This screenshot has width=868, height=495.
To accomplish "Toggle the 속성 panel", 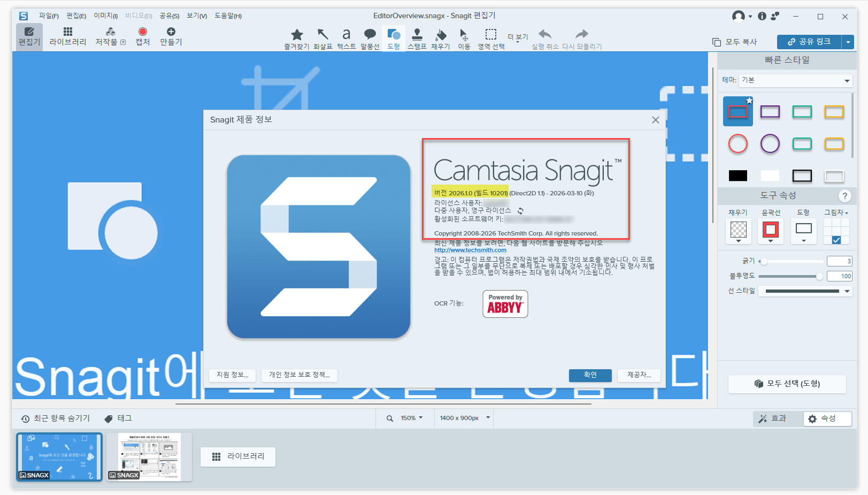I will pyautogui.click(x=827, y=418).
